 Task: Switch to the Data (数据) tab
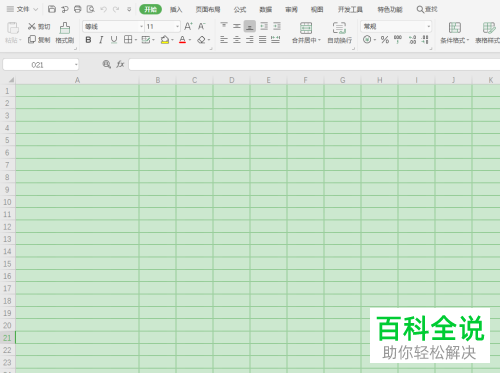point(266,9)
